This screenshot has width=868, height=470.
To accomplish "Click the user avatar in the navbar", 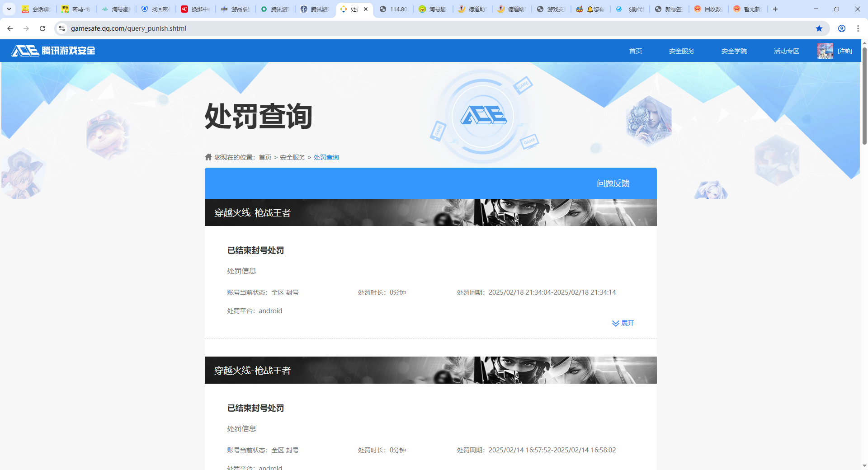I will click(825, 51).
